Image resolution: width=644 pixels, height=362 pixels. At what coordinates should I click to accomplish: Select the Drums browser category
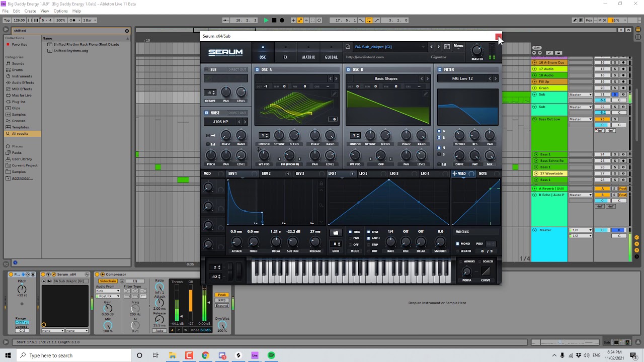click(x=17, y=70)
